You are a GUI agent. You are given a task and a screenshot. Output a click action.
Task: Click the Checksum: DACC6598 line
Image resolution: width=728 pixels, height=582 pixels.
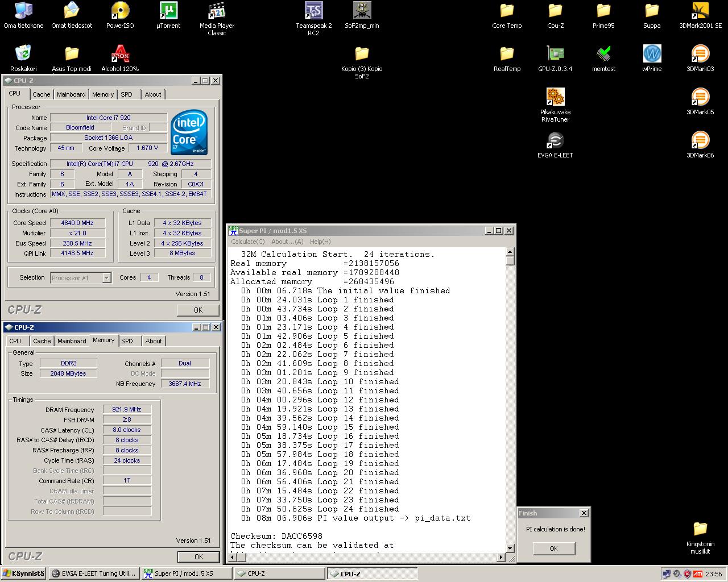pyautogui.click(x=276, y=536)
